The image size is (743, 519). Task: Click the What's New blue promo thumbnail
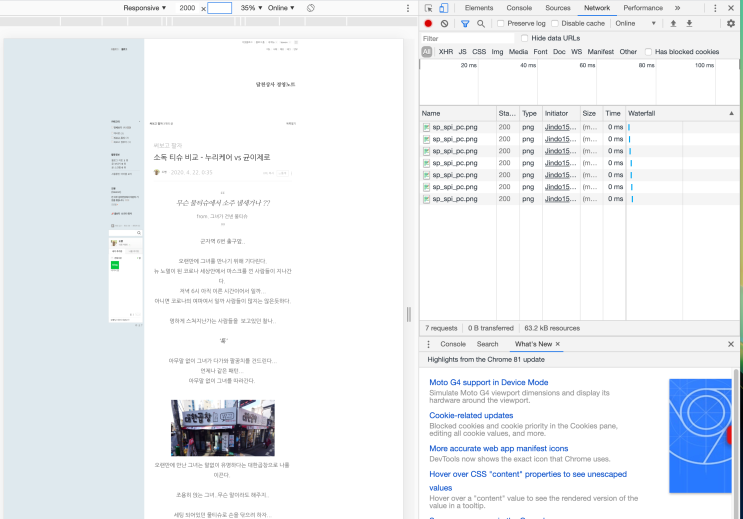click(700, 436)
